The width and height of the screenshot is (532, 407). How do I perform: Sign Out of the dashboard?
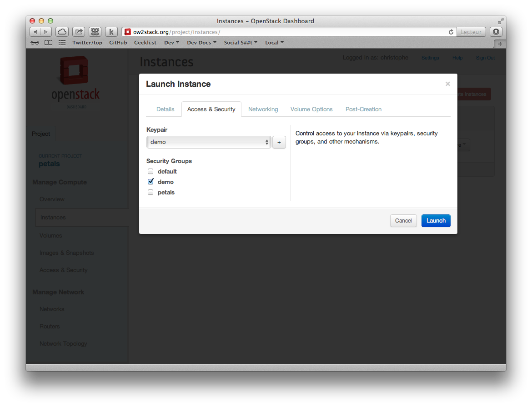click(x=485, y=58)
